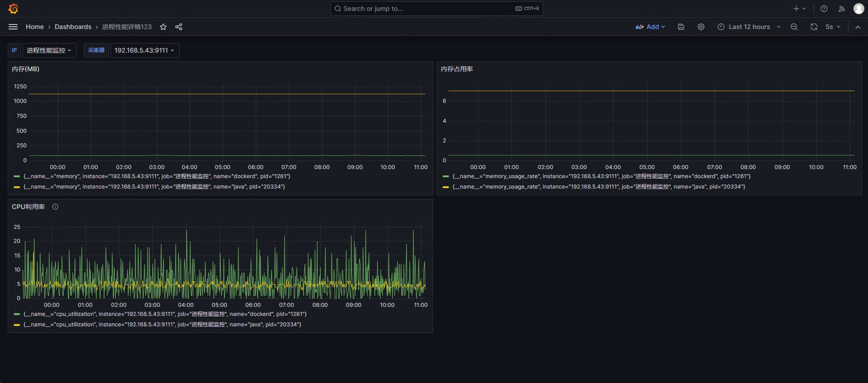Click the 进程性能详情123 breadcrumb title
Image resolution: width=868 pixels, height=383 pixels.
[127, 27]
